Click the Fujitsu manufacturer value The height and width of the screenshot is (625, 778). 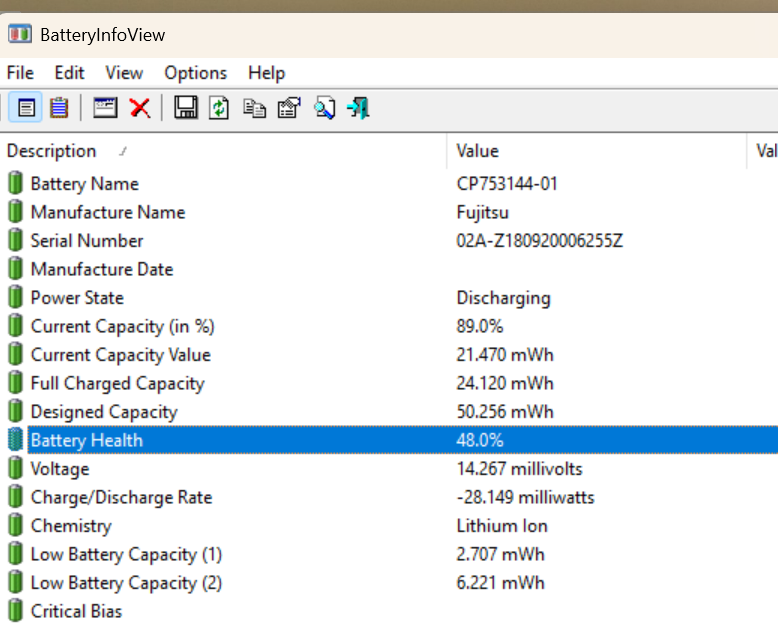pos(482,213)
